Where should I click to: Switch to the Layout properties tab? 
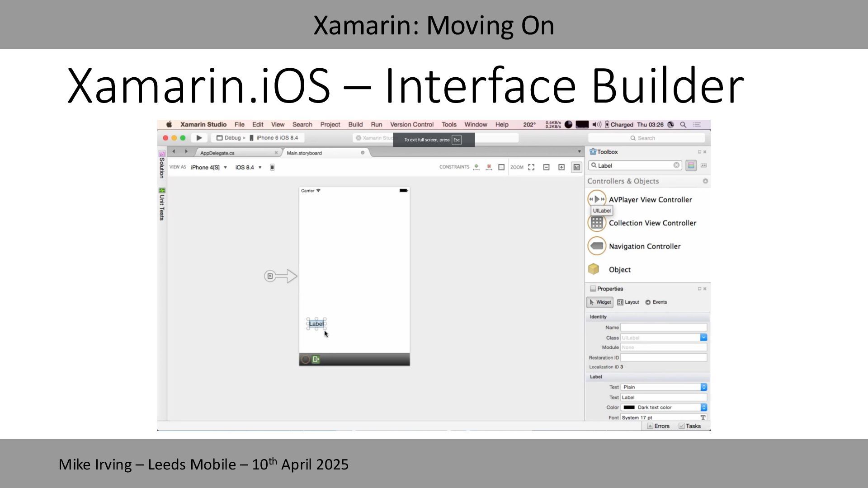tap(628, 302)
